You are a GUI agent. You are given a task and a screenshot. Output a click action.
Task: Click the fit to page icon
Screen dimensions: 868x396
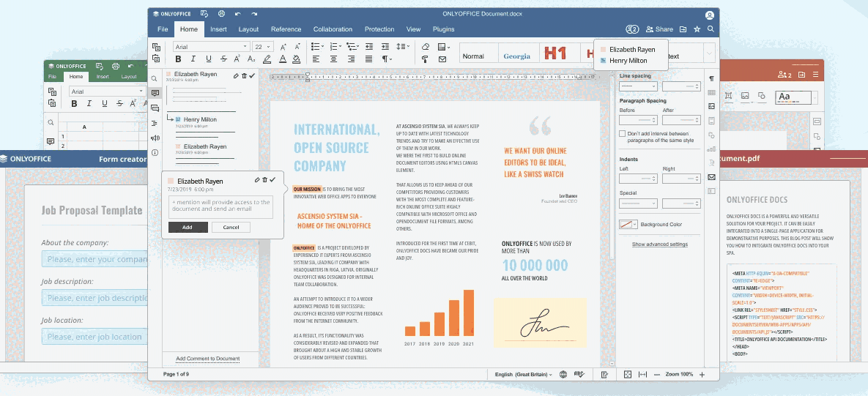coord(628,374)
